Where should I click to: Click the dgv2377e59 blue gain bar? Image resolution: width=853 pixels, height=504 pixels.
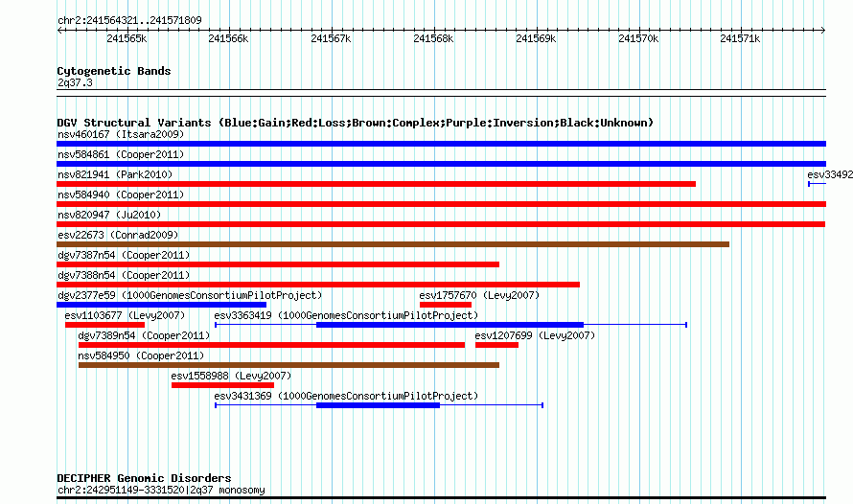(x=162, y=305)
